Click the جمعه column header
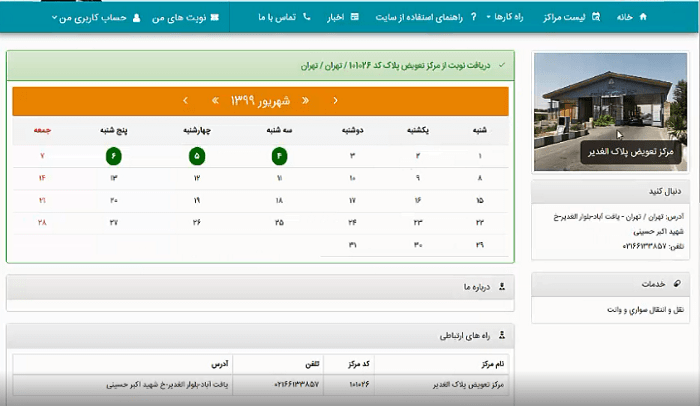 click(42, 130)
